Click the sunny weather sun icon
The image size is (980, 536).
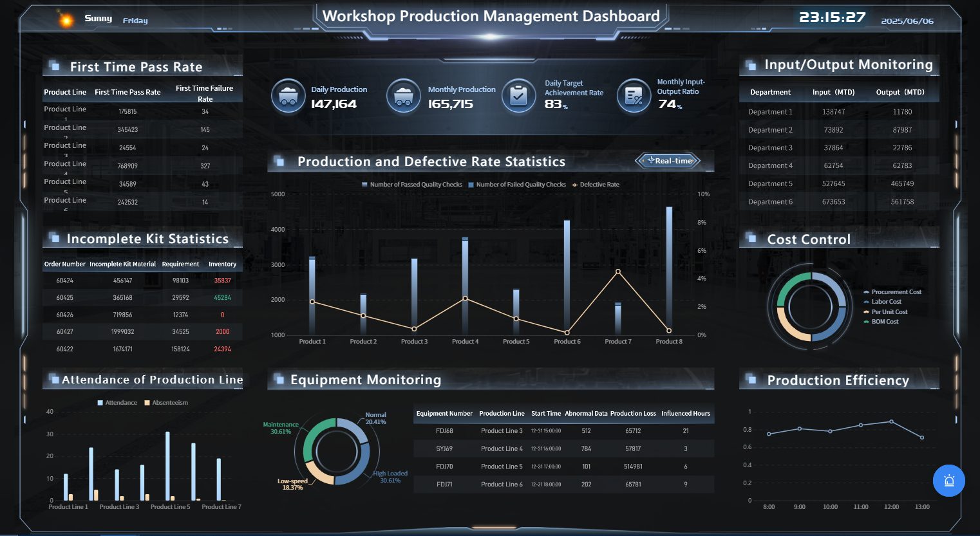click(x=66, y=20)
